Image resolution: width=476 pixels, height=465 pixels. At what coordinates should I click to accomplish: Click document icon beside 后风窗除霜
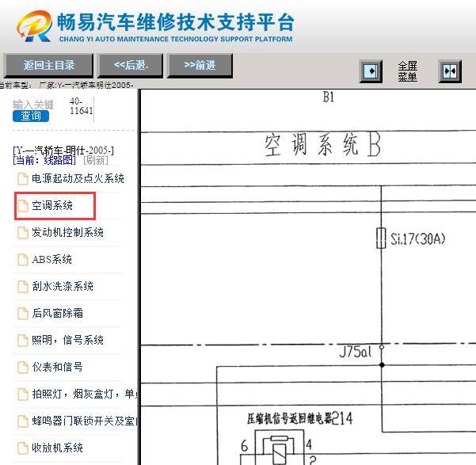[23, 313]
